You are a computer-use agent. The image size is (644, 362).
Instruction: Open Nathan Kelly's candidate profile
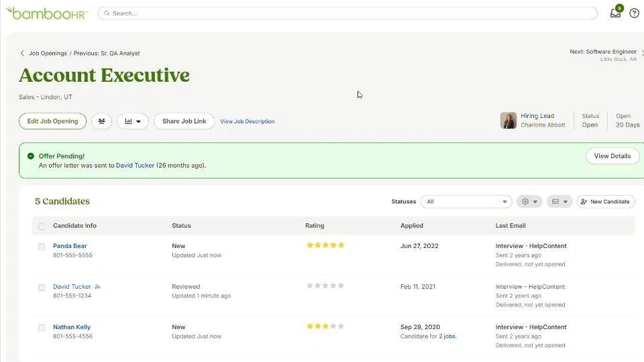click(x=72, y=327)
